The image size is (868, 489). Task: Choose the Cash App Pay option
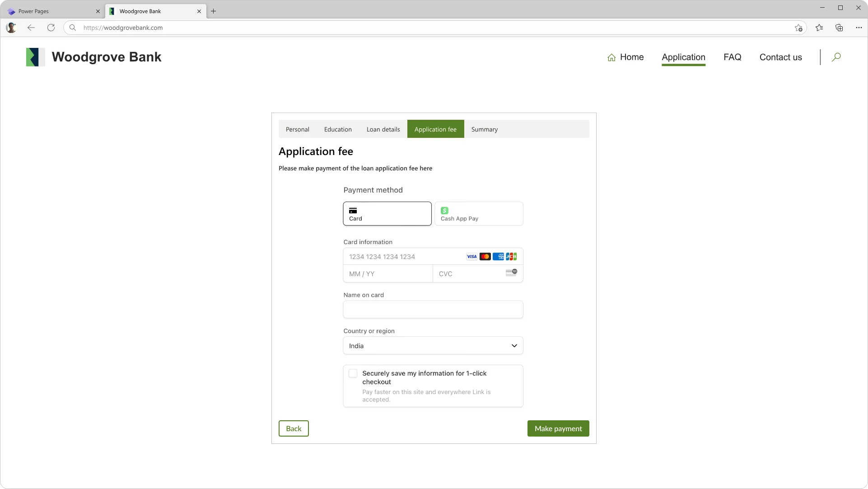(x=478, y=213)
